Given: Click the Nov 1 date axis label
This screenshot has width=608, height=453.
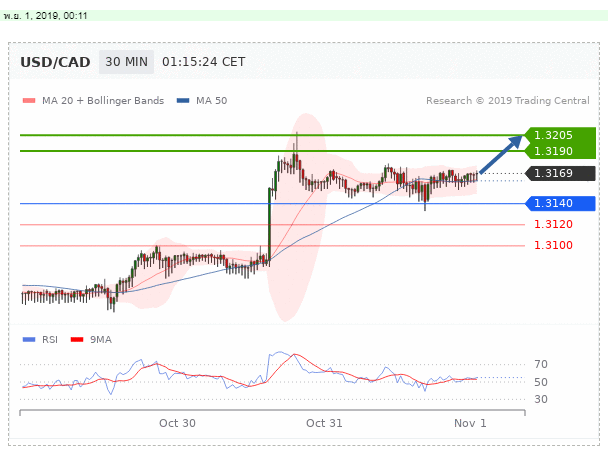Looking at the screenshot, I should click(x=470, y=423).
